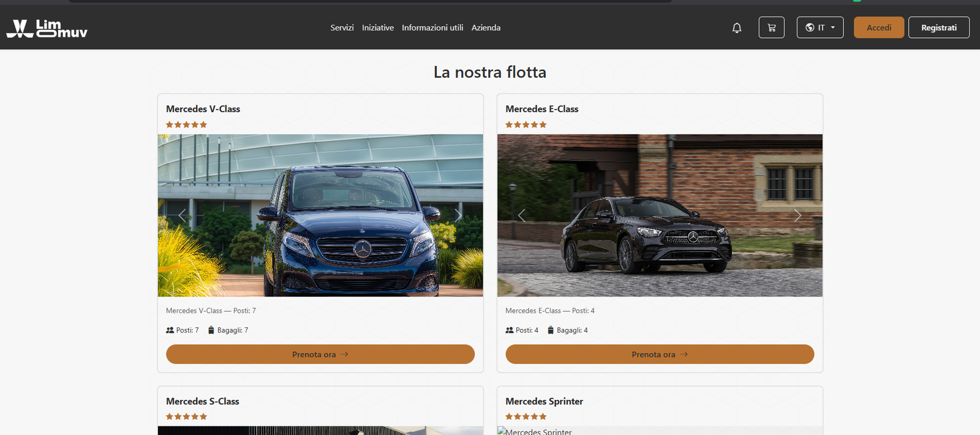Click the Mercedes E-Class photo
This screenshot has height=435, width=980.
tap(660, 215)
